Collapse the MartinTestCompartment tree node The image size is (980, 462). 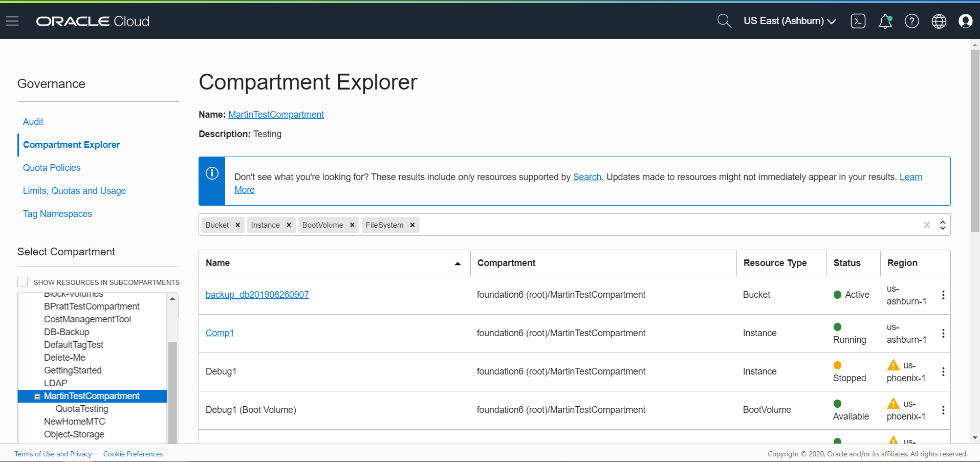click(x=36, y=395)
